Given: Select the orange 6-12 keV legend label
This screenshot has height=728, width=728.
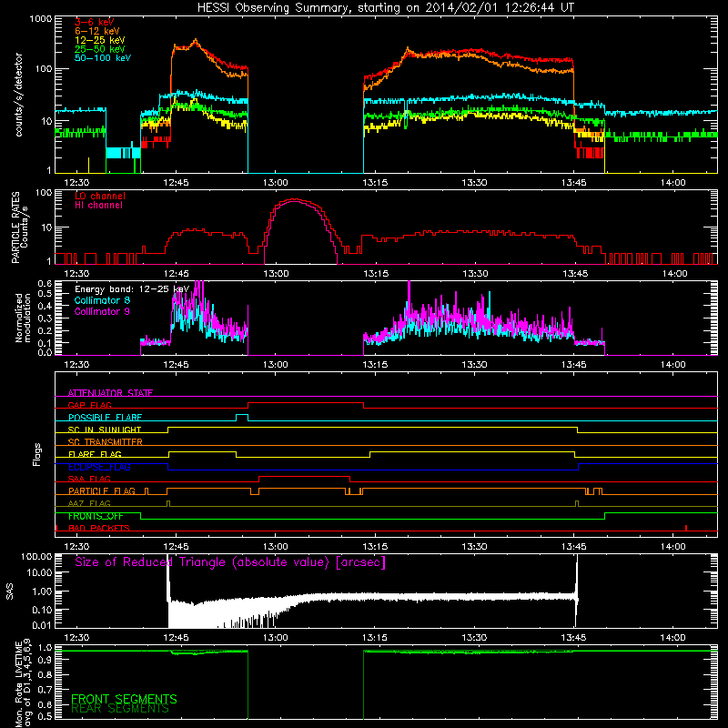Looking at the screenshot, I should pos(97,31).
